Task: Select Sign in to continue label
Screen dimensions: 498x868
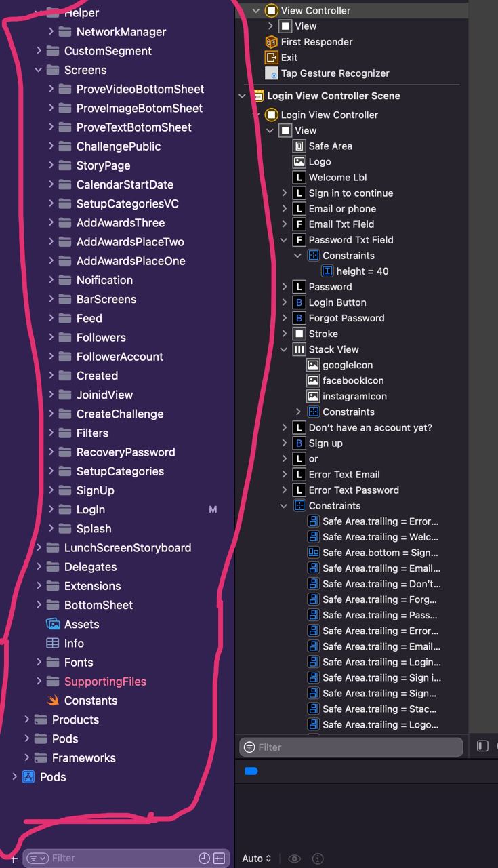Action: pyautogui.click(x=351, y=193)
